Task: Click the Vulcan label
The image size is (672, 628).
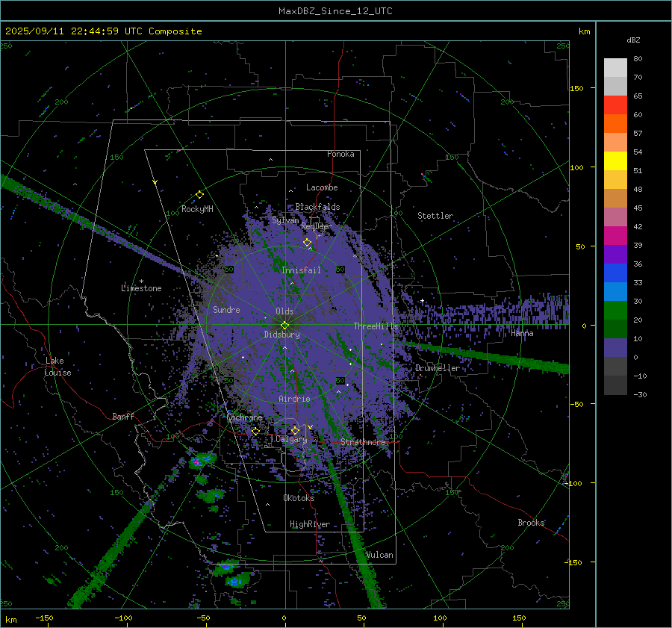Action: (379, 555)
